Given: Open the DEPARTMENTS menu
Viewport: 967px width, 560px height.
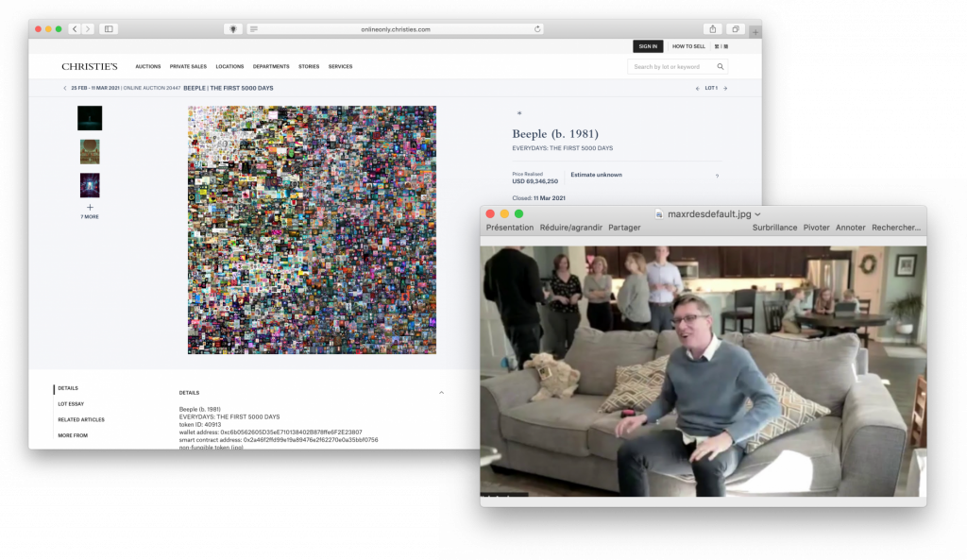Looking at the screenshot, I should pos(271,67).
